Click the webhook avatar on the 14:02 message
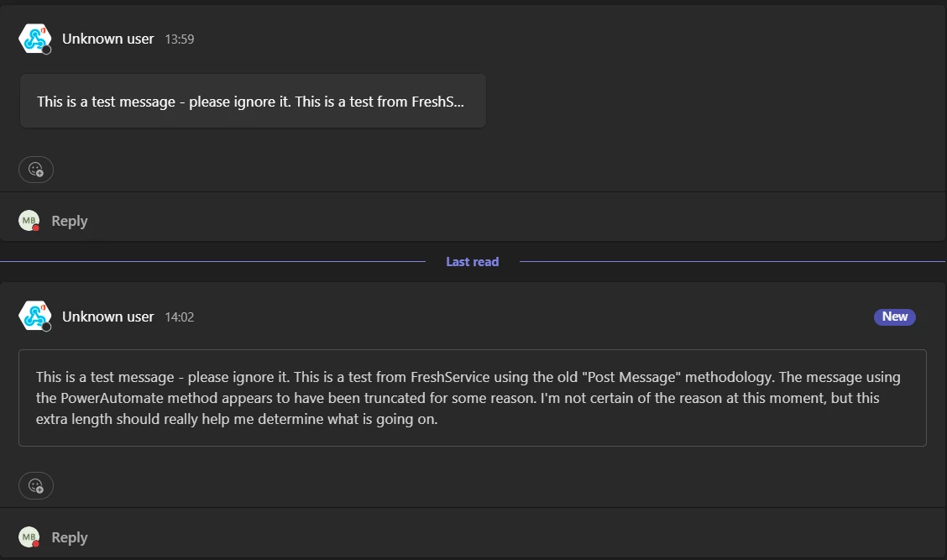The height and width of the screenshot is (560, 947). tap(34, 316)
